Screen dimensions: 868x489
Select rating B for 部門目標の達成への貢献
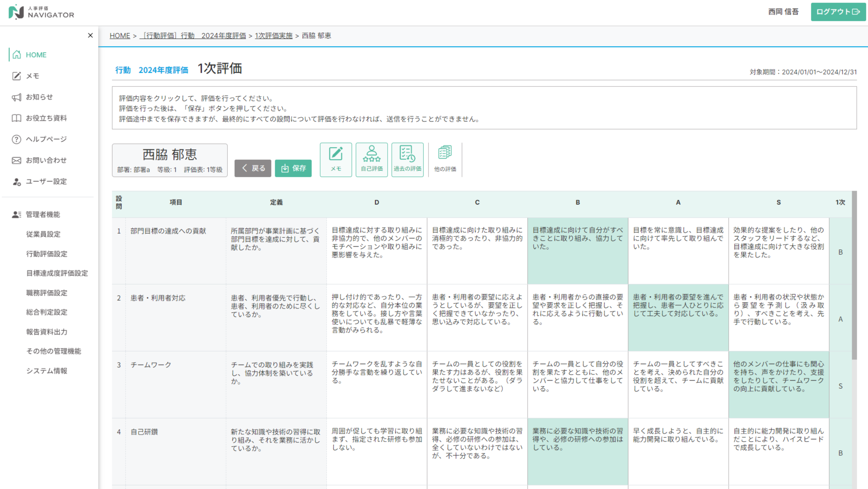point(577,251)
